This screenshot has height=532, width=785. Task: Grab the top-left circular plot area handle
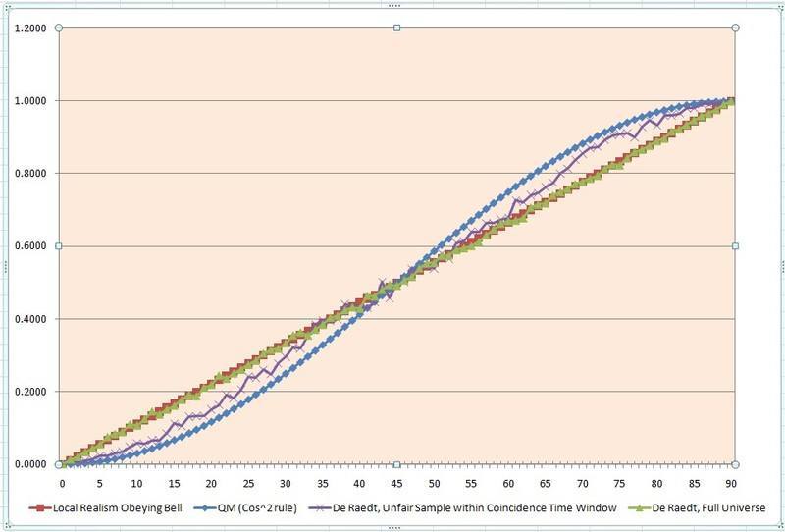59,27
